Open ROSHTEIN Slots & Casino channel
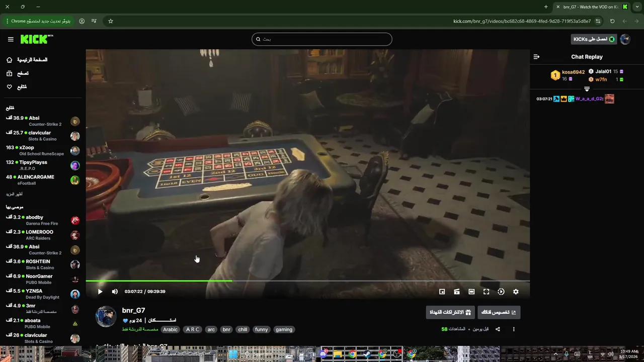The image size is (644, 362). click(x=43, y=264)
